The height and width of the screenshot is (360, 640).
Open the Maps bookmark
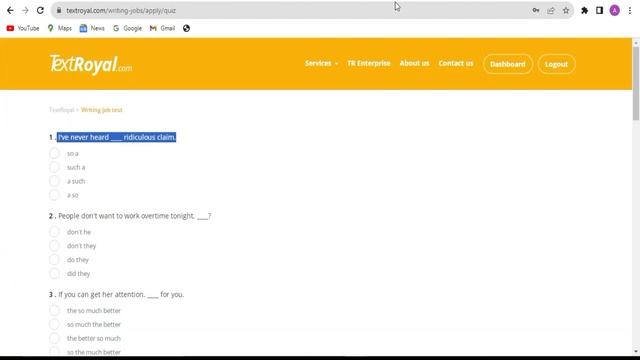60,28
